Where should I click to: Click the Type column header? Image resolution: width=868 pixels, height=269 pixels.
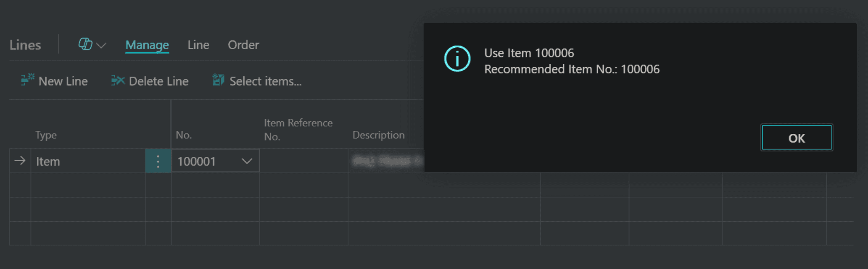pos(46,135)
